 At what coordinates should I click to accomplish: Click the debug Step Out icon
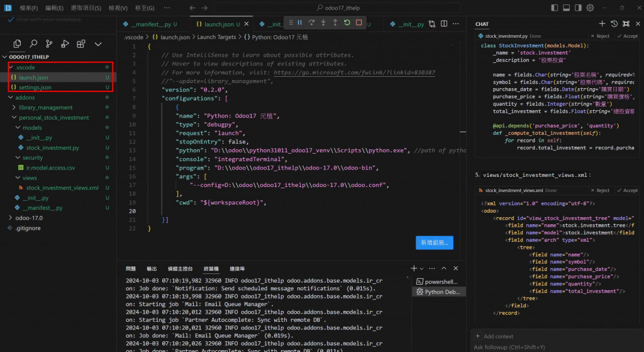pos(335,23)
